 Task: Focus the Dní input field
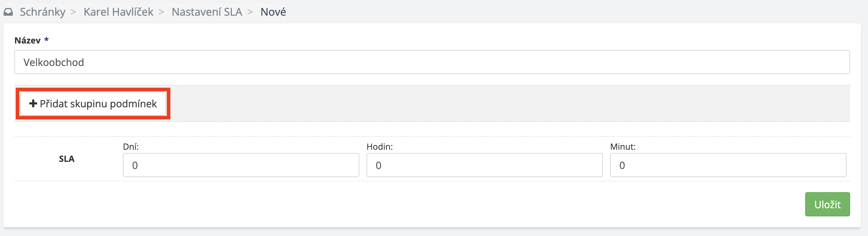(241, 165)
